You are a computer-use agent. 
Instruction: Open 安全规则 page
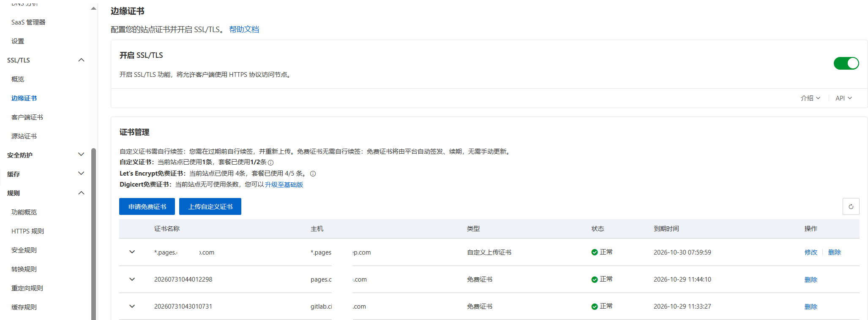24,250
